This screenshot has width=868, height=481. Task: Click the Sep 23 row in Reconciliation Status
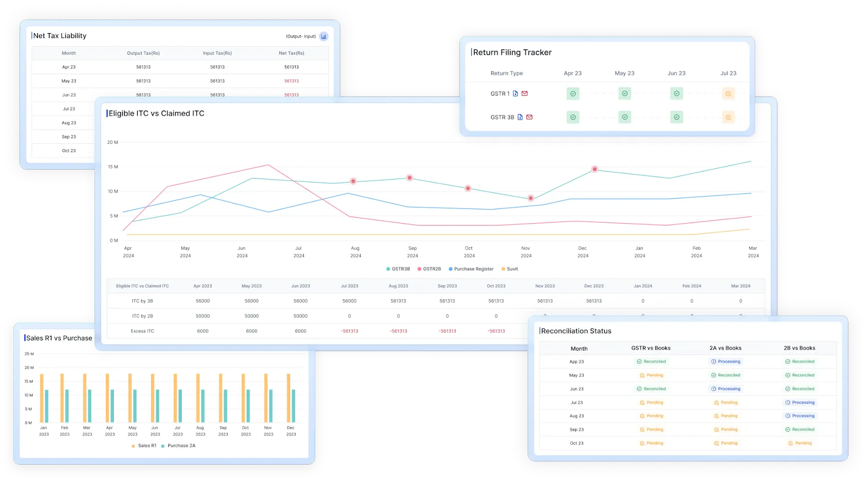[x=688, y=429]
